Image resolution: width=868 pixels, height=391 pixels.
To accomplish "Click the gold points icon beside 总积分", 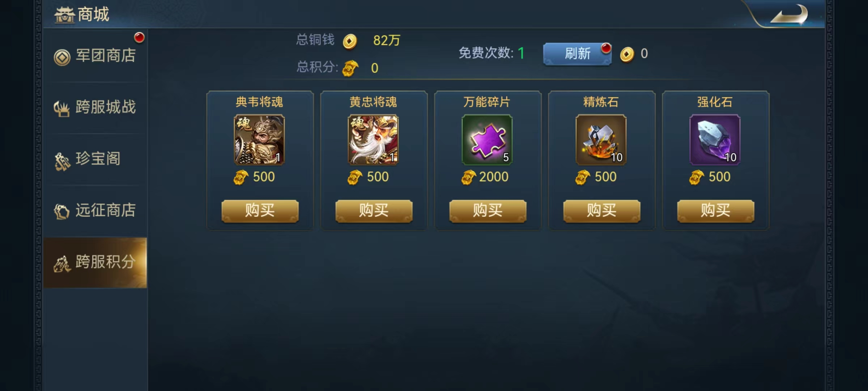I will point(350,68).
